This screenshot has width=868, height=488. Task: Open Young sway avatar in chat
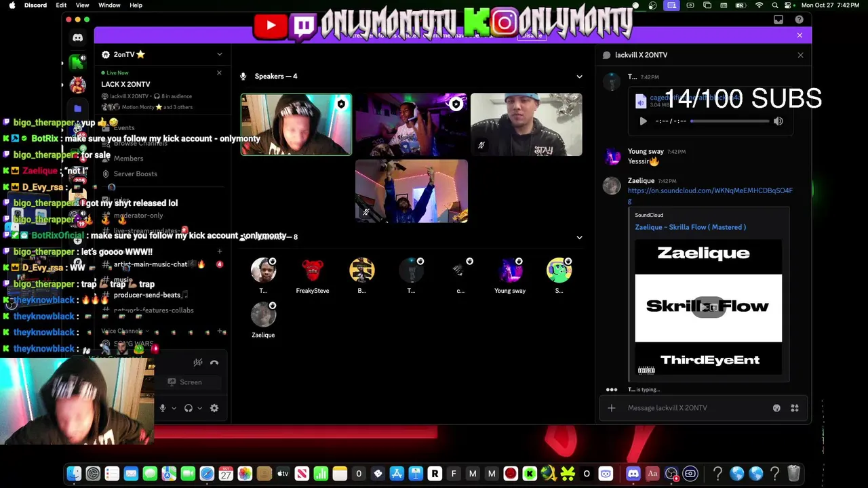coord(612,157)
